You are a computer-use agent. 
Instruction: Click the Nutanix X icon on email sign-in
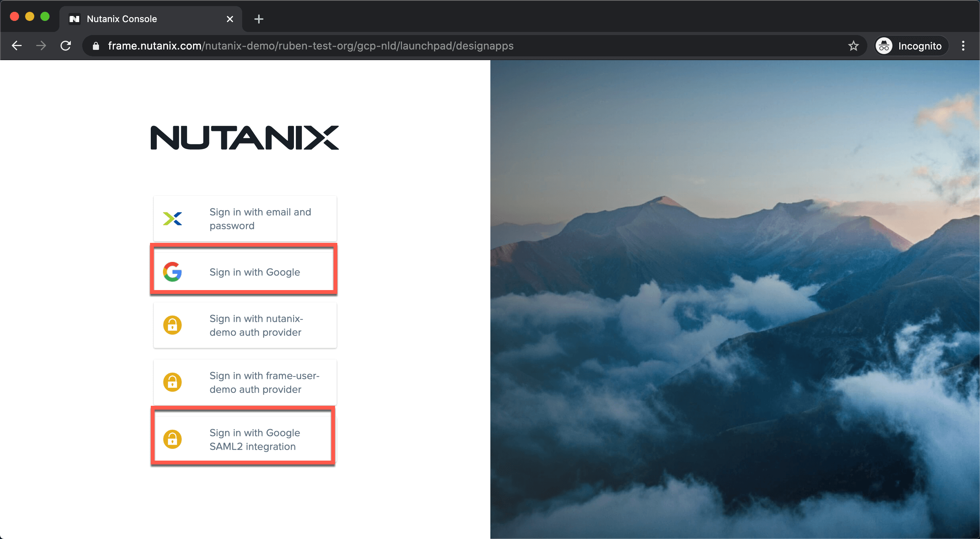click(x=172, y=218)
